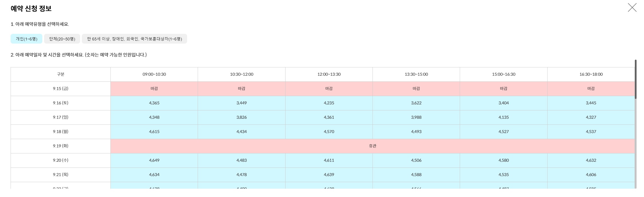The width and height of the screenshot is (644, 197).
Task: Click the 휴관 closed row for 9.19
Action: [x=372, y=146]
